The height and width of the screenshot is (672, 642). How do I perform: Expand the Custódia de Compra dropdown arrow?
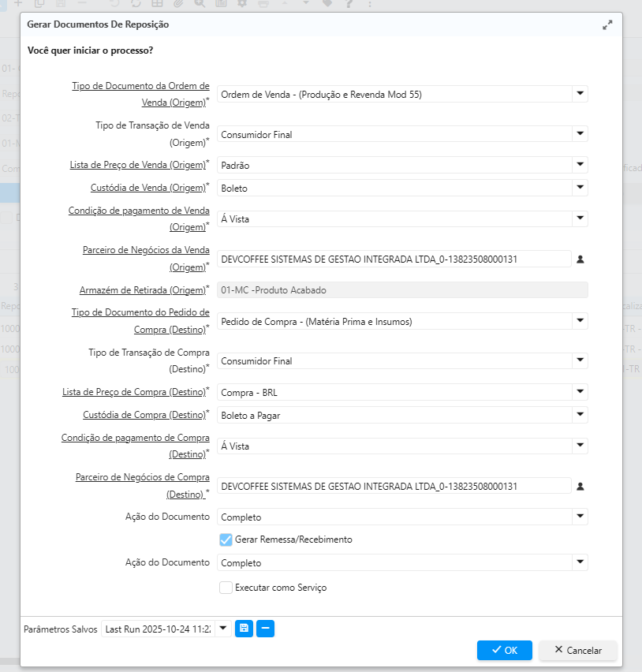(580, 415)
